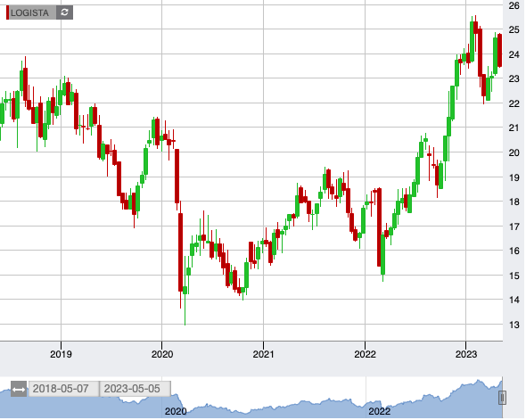526x420 pixels.
Task: Click the long red candle in early 2022
Action: pos(380,227)
